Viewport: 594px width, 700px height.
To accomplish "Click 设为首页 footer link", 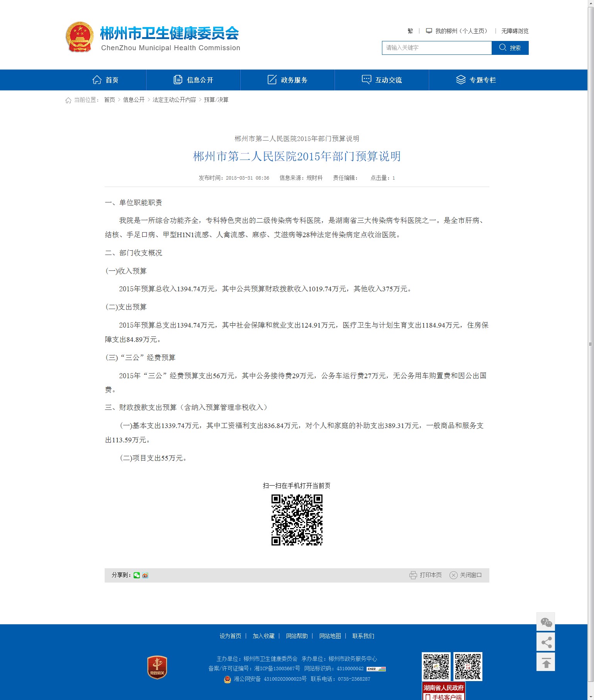I will [x=231, y=636].
